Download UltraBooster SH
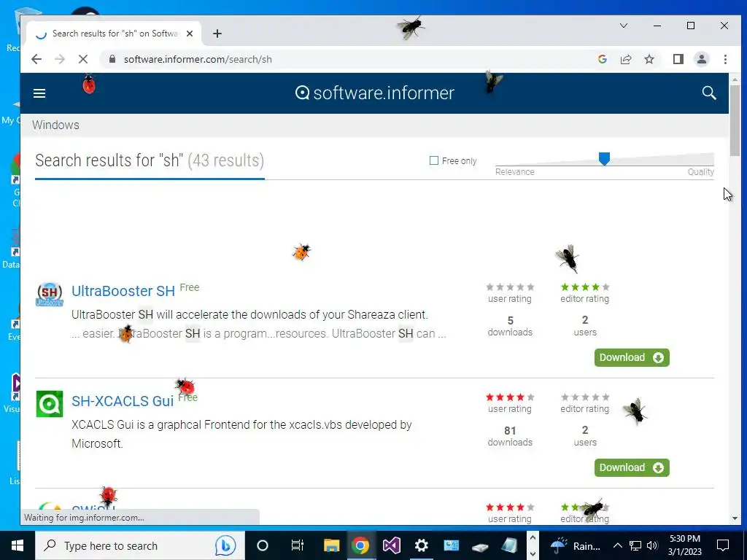747x560 pixels. tap(632, 357)
